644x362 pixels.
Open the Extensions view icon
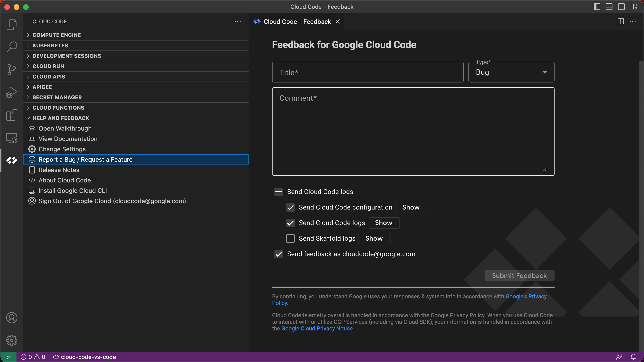[12, 115]
